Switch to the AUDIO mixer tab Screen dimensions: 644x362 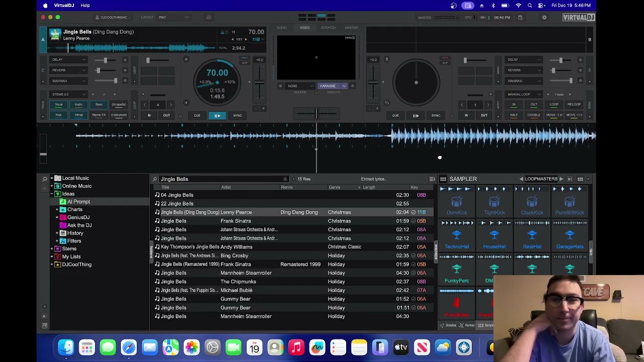point(282,28)
